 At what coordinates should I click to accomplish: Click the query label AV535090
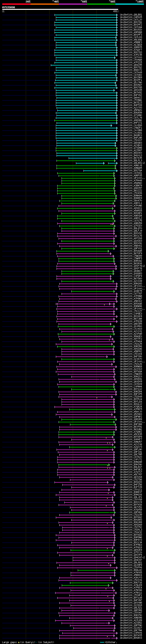pos(8,8)
